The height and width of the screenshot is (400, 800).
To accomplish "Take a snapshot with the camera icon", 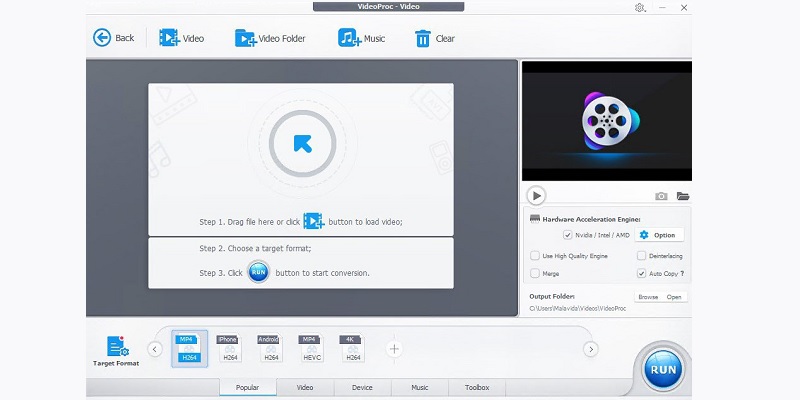I will (661, 196).
